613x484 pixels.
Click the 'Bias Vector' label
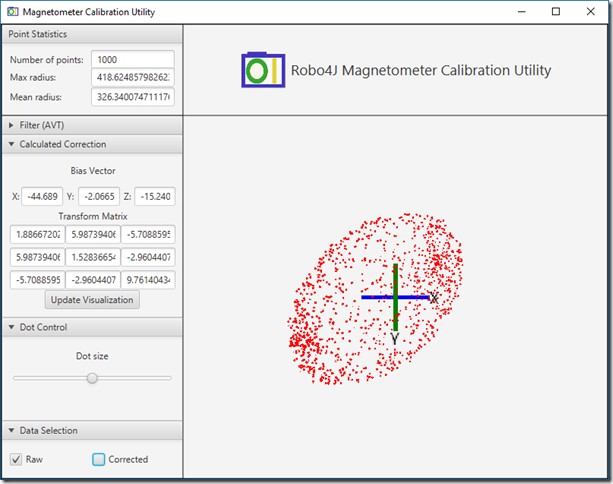click(x=93, y=171)
